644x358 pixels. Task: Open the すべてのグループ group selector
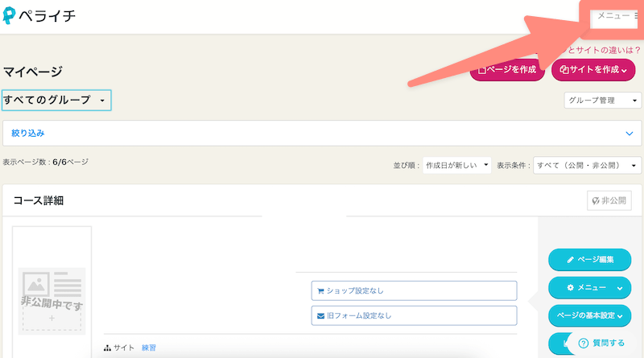56,101
